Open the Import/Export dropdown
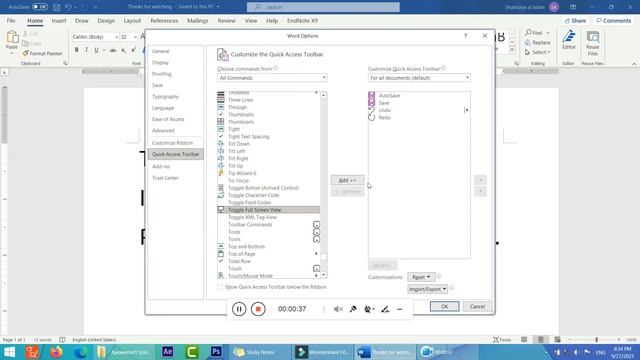 (427, 289)
